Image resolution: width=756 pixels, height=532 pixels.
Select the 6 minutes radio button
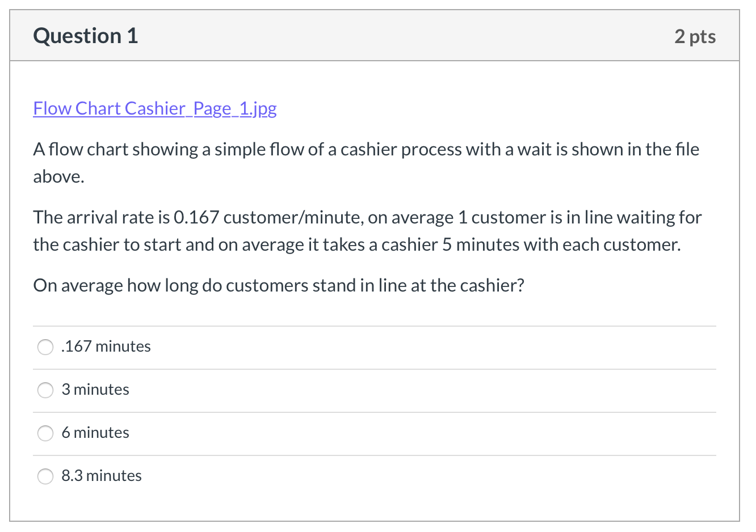tap(45, 433)
